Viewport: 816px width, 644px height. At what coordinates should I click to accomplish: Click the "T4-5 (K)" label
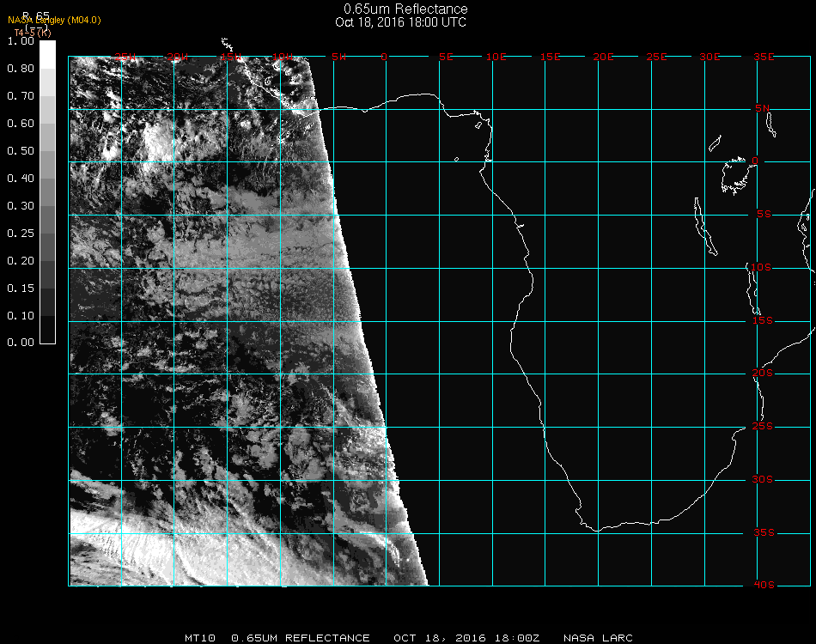[33, 33]
